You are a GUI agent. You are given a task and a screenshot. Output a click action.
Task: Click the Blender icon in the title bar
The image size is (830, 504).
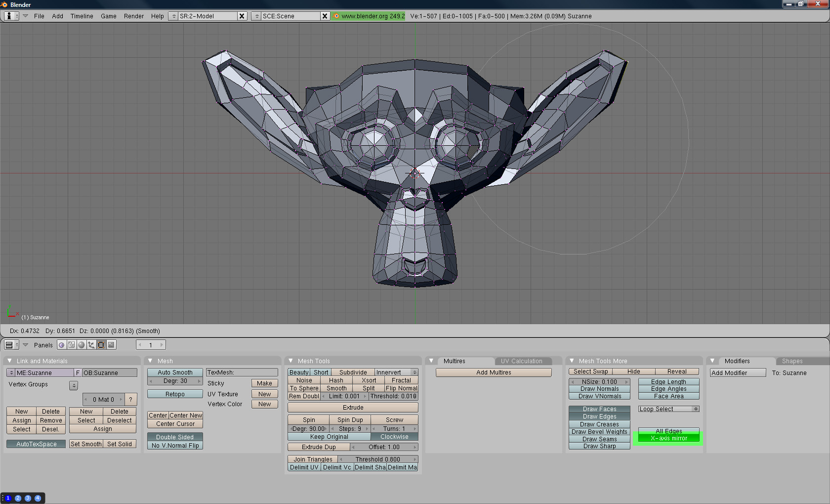click(x=4, y=4)
